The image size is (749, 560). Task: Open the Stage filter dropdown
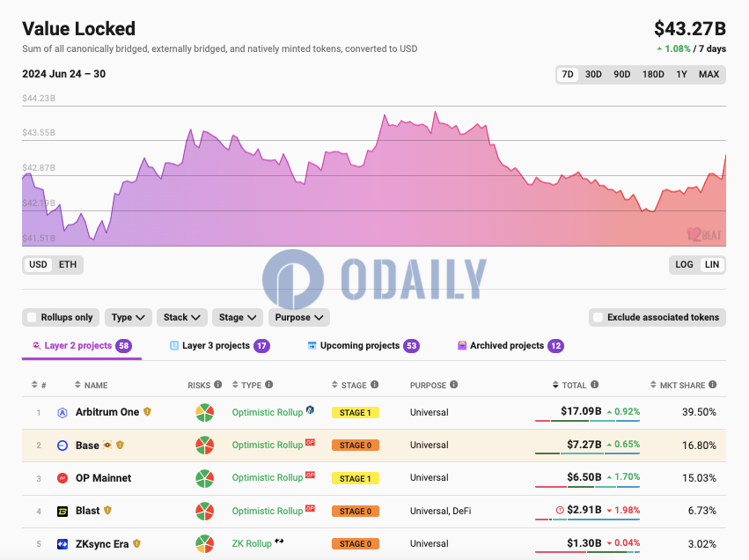[238, 317]
